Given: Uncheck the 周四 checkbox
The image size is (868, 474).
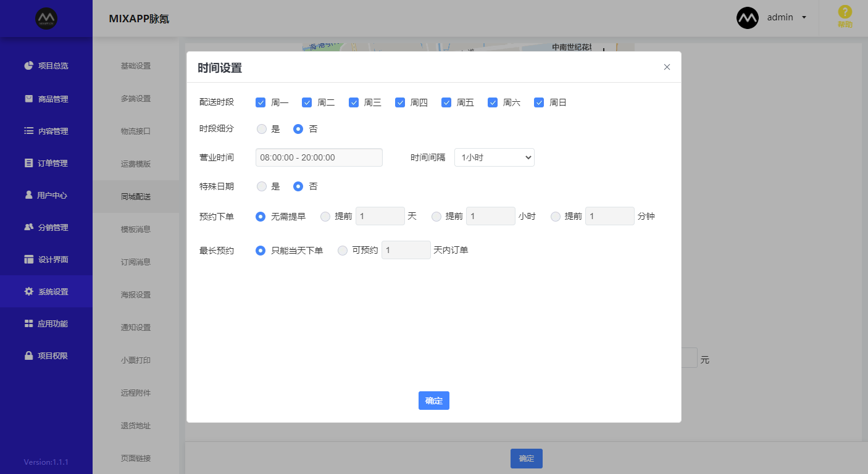Looking at the screenshot, I should click(x=400, y=102).
